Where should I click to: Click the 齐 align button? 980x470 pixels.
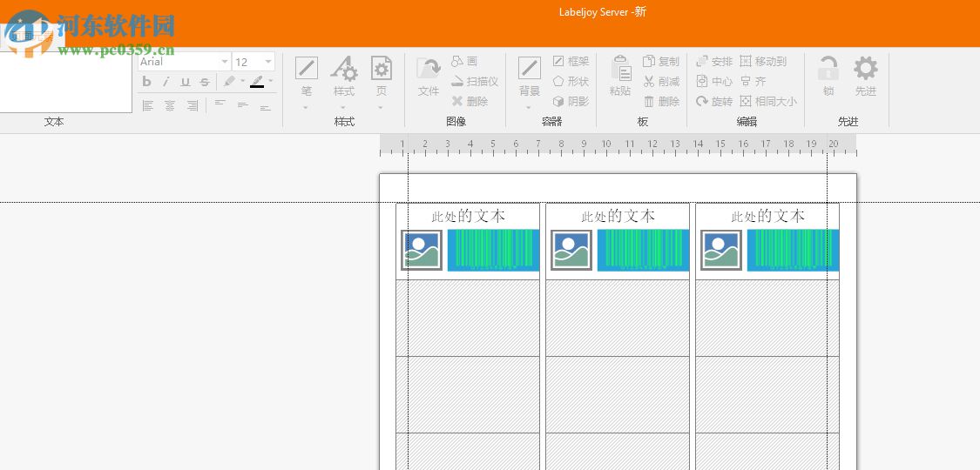(x=754, y=81)
